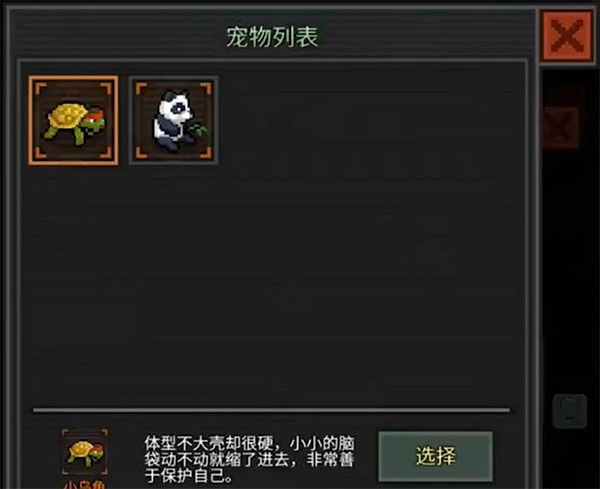This screenshot has width=600, height=489.
Task: Click description line 于保护自己
Action: tap(189, 476)
